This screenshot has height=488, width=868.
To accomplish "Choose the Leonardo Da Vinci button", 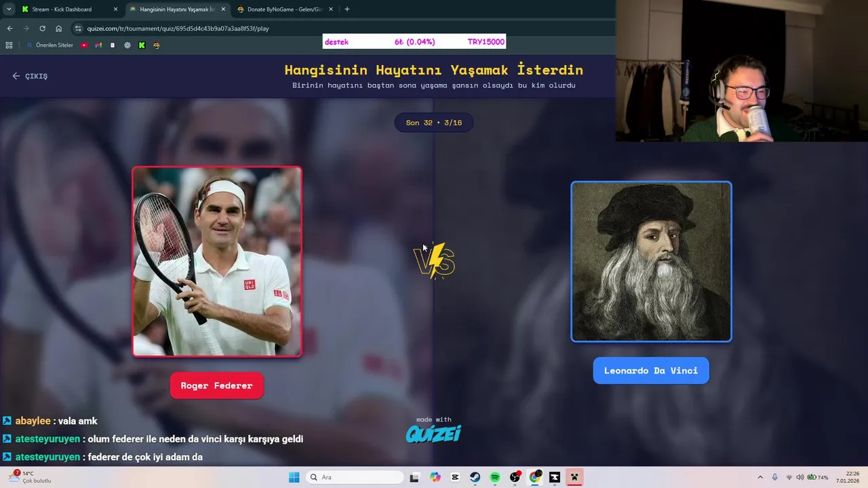I will (651, 371).
